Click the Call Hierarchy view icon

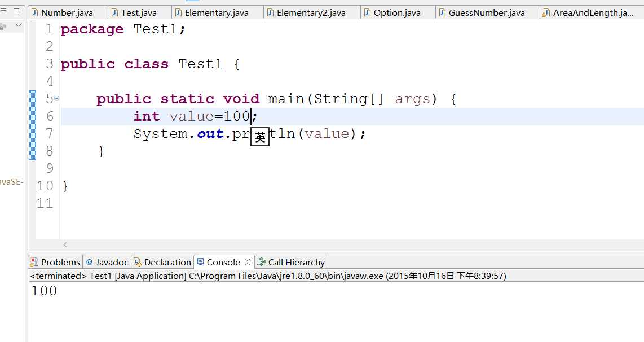pos(261,262)
